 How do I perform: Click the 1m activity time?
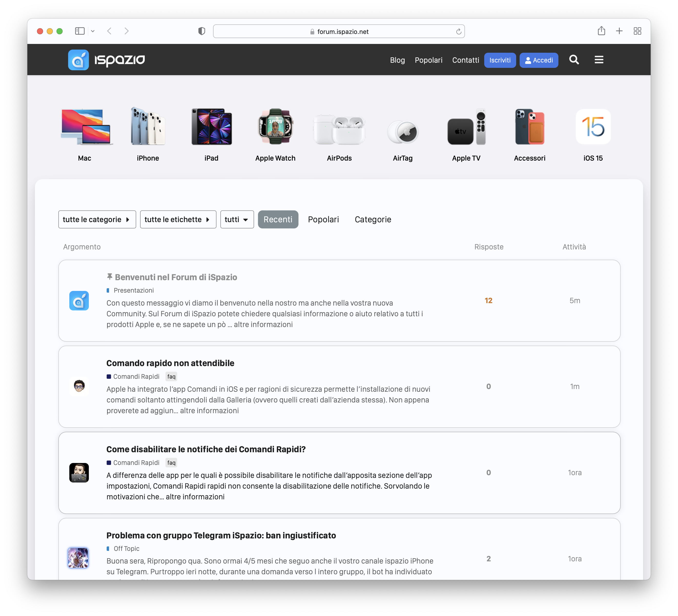(575, 386)
